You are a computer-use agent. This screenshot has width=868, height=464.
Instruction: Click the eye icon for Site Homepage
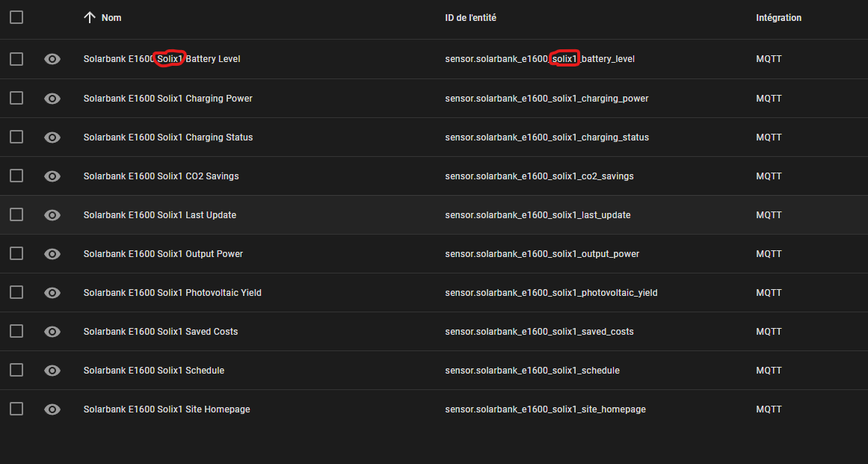52,409
